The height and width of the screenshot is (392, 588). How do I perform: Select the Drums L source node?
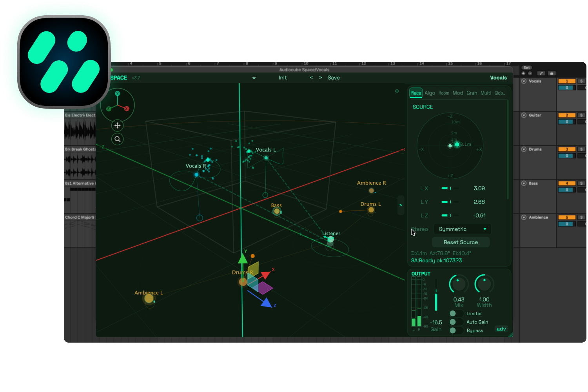click(371, 210)
